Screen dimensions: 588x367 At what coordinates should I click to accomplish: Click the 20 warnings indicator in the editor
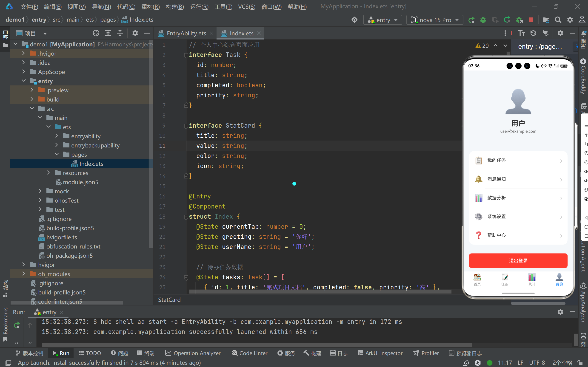click(x=482, y=46)
